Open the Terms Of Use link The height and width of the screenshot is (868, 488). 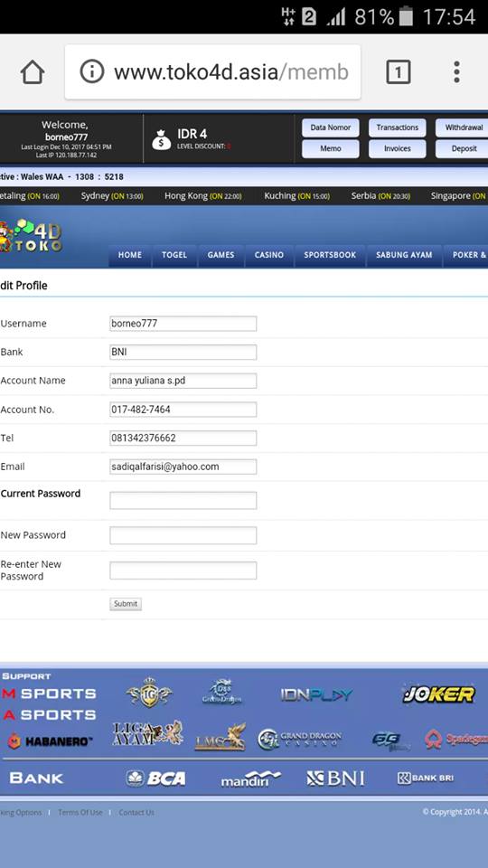(80, 812)
